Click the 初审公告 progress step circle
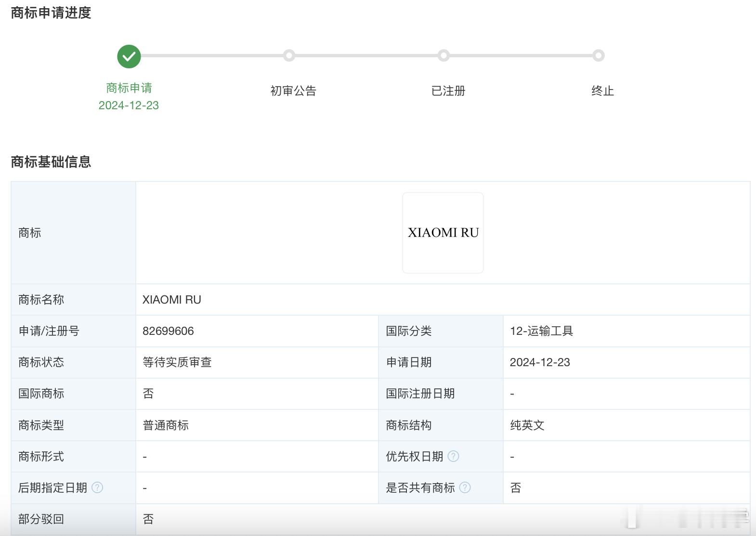Image resolution: width=756 pixels, height=536 pixels. tap(289, 56)
